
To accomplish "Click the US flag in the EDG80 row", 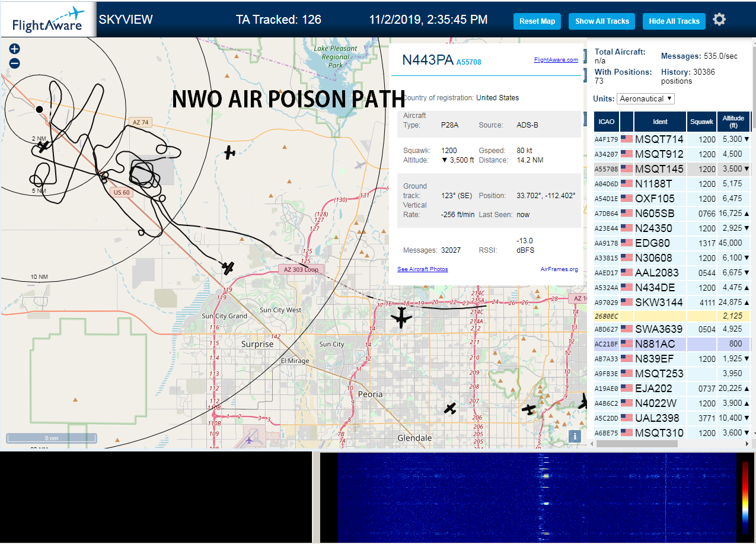I will 627,243.
